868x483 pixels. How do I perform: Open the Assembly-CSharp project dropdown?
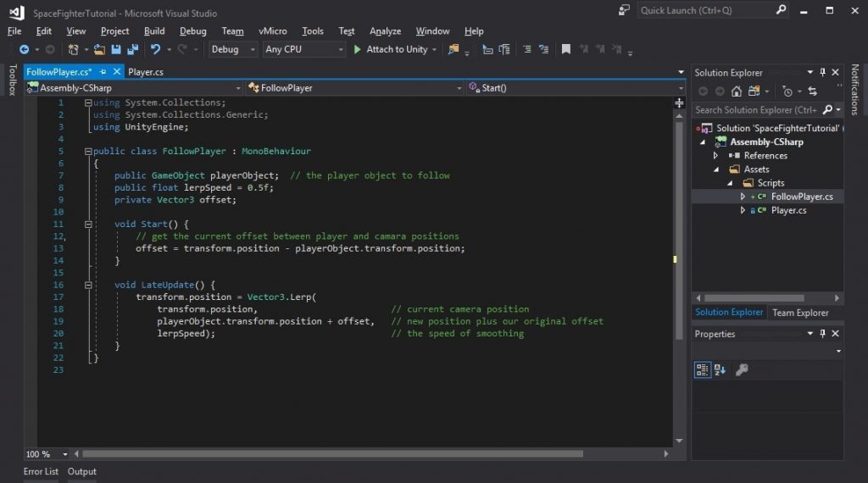(x=134, y=88)
